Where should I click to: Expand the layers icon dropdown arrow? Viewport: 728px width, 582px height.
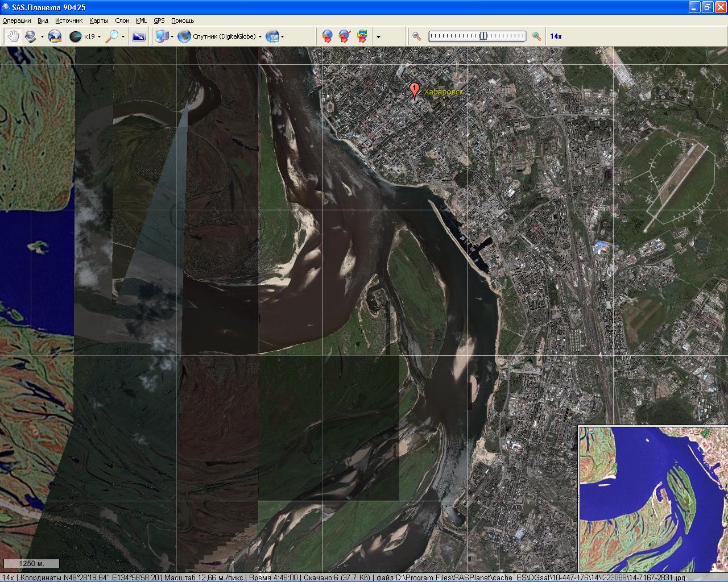pos(282,37)
